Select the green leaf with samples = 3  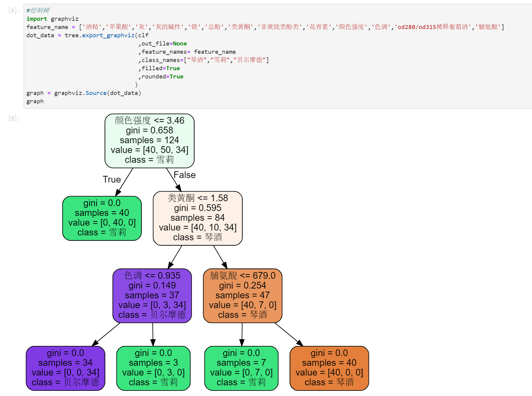tap(153, 367)
